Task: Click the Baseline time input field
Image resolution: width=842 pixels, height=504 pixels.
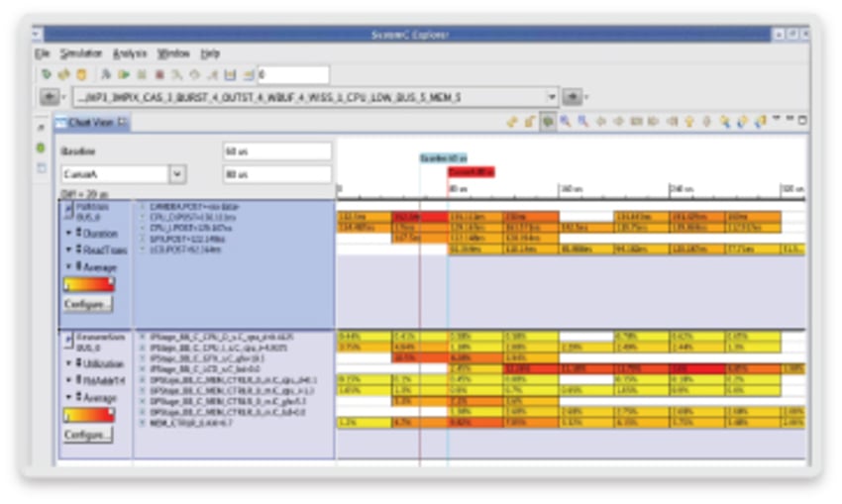Action: tap(276, 151)
